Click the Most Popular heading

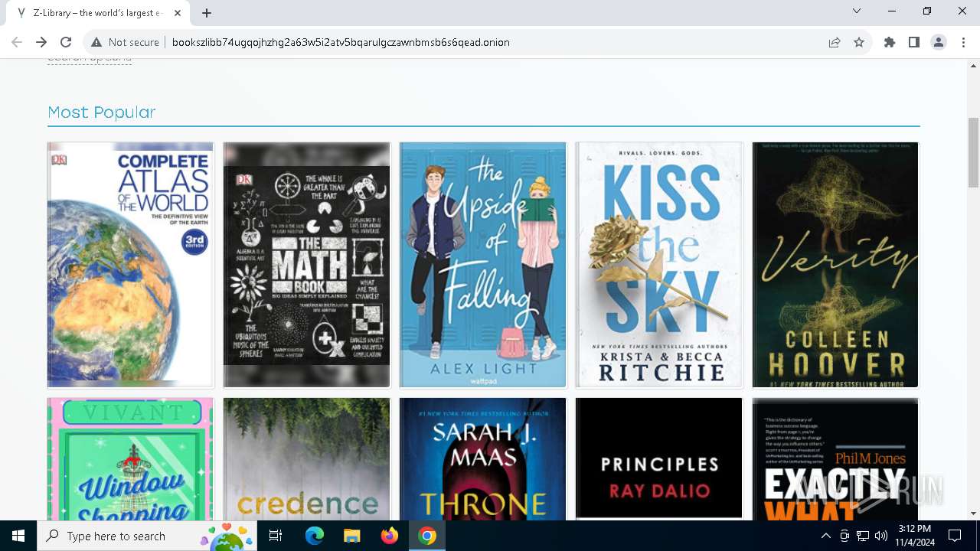(102, 112)
